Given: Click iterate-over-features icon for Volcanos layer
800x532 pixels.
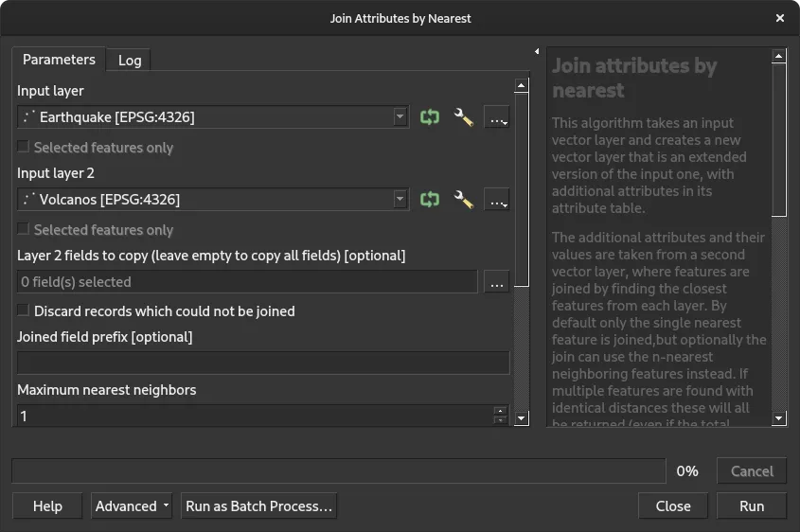Looking at the screenshot, I should pos(430,200).
